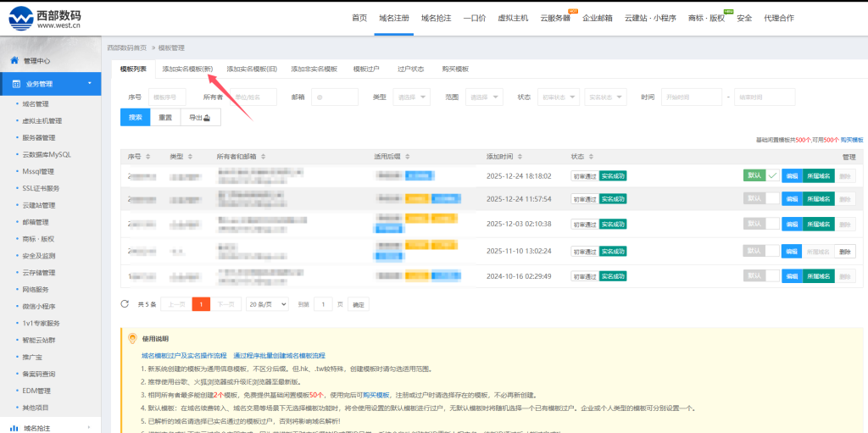Click the 开始时间 date field
868x433 pixels.
point(692,97)
